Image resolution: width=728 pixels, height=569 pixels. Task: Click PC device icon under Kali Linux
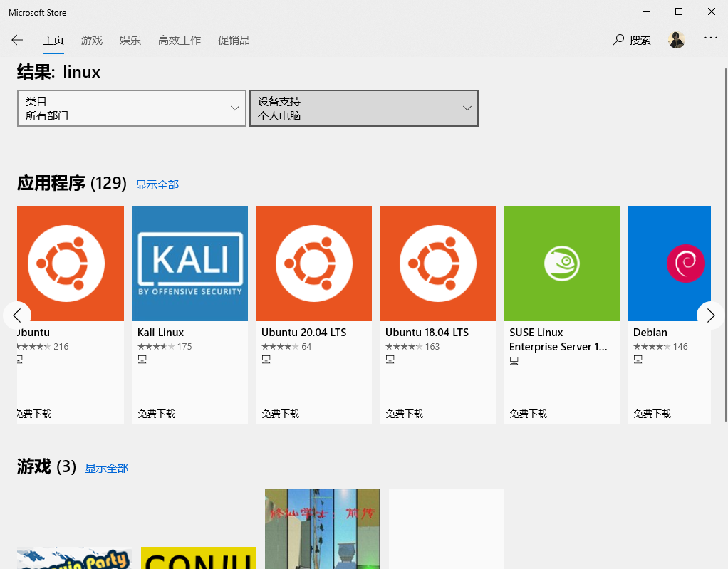point(142,359)
